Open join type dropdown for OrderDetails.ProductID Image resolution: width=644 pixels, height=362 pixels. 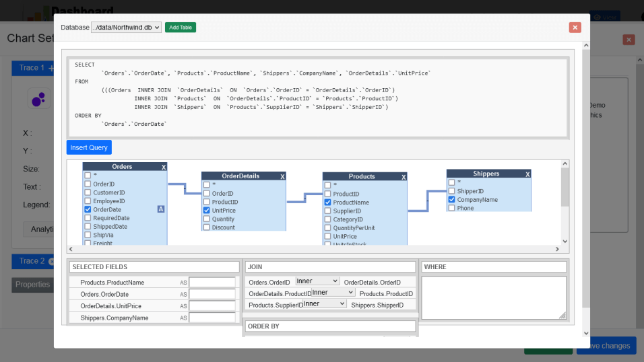[333, 292]
